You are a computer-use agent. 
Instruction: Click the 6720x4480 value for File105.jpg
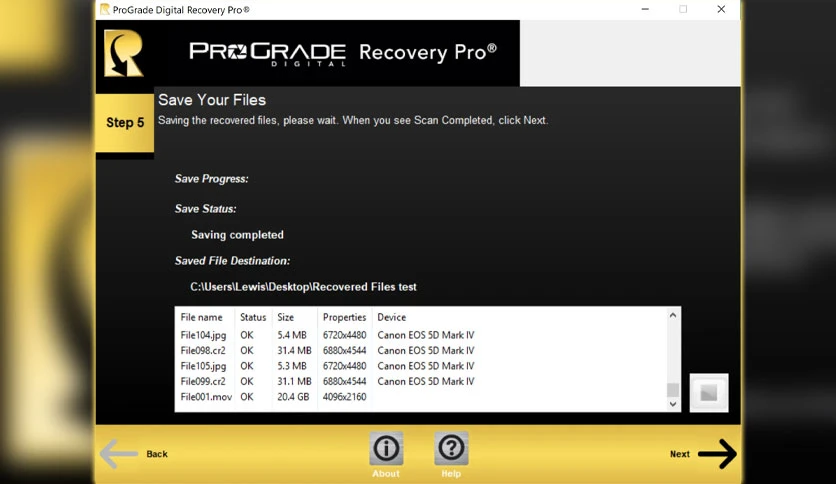[x=344, y=366]
